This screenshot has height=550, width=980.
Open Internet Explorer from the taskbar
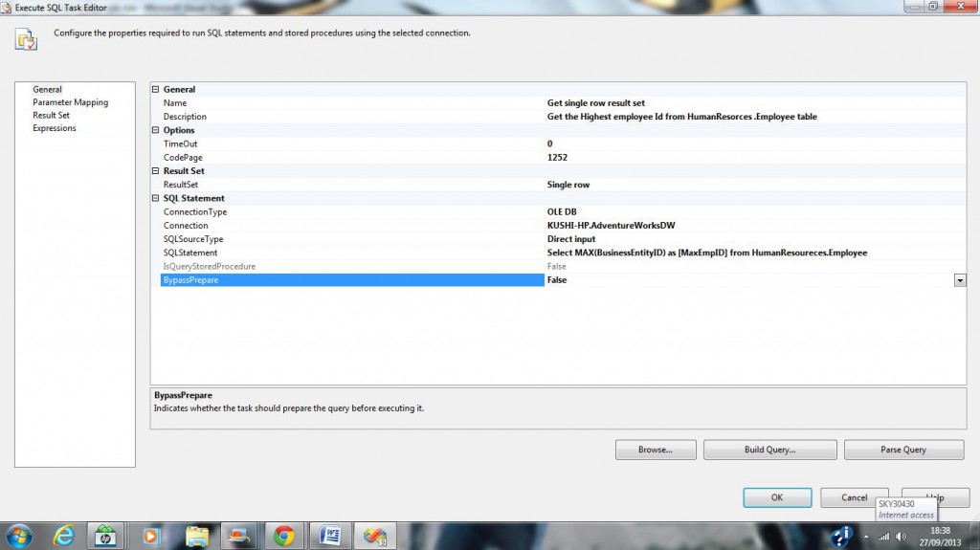pyautogui.click(x=65, y=536)
